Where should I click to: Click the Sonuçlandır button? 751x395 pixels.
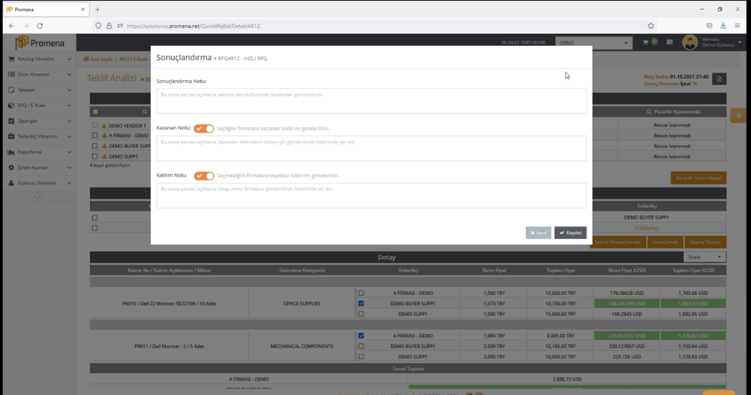(665, 242)
